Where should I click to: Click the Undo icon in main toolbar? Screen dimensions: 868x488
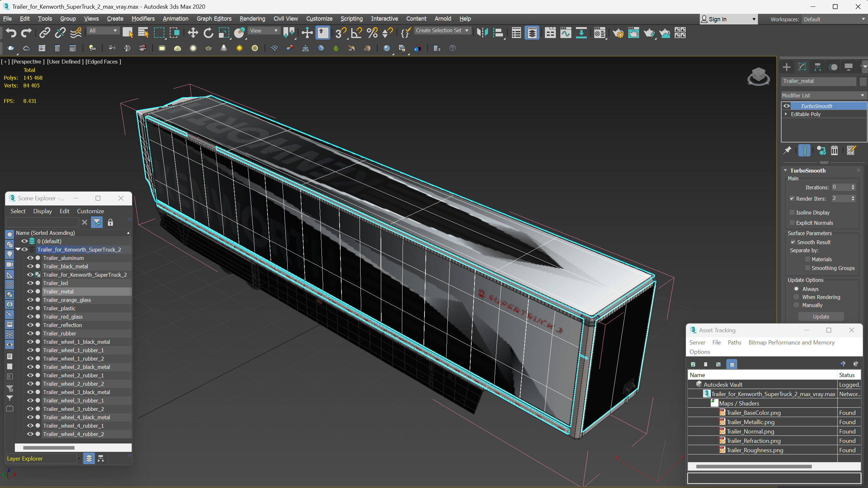click(x=11, y=33)
